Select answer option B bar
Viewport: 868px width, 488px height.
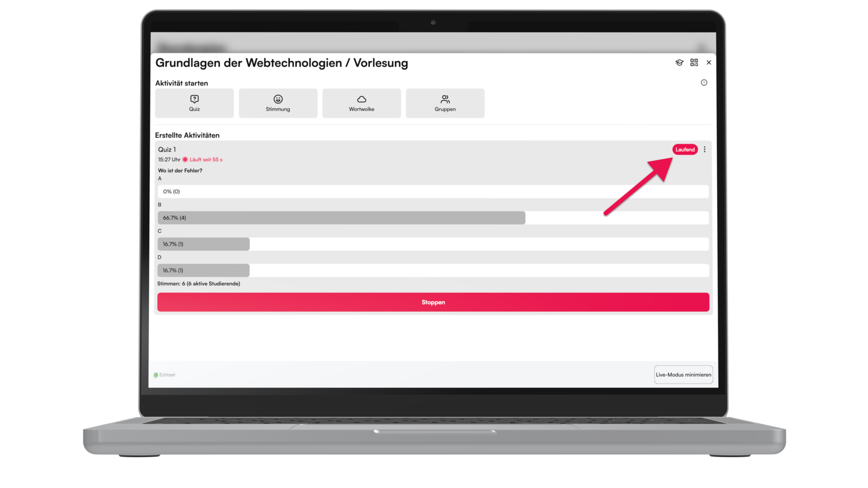click(x=340, y=217)
